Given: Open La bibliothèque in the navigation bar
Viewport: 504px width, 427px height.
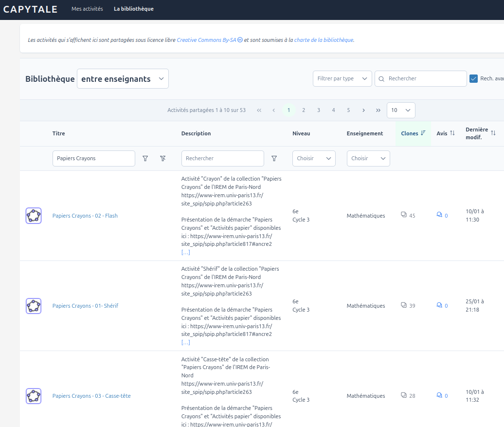Looking at the screenshot, I should point(134,9).
